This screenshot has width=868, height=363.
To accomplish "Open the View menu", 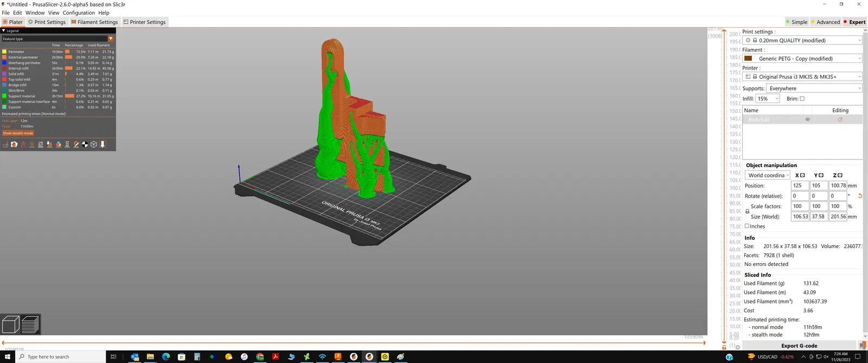I will click(54, 12).
